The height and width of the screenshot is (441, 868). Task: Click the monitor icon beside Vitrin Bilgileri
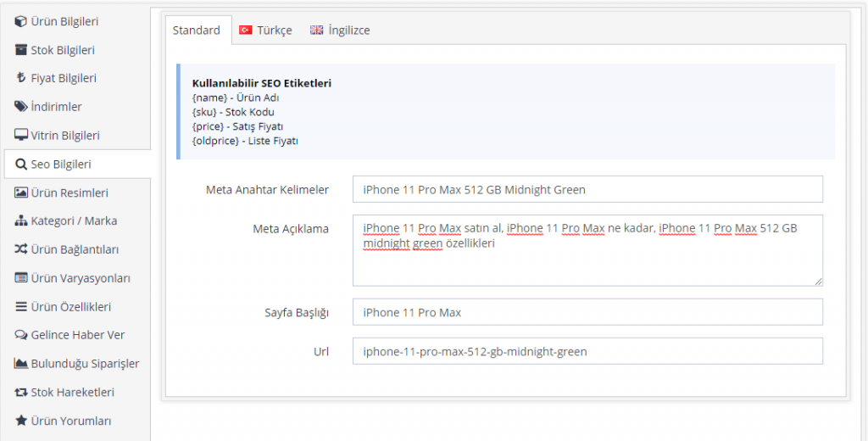[x=21, y=135]
